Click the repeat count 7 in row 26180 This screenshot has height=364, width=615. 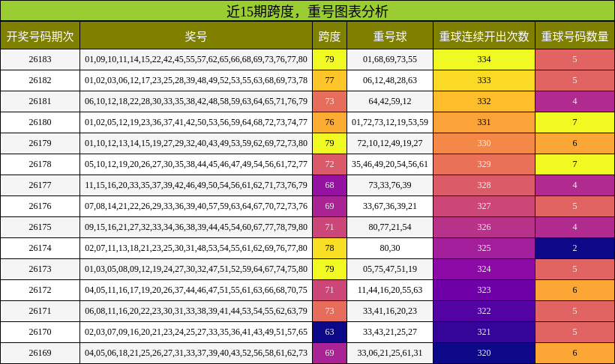pyautogui.click(x=575, y=122)
